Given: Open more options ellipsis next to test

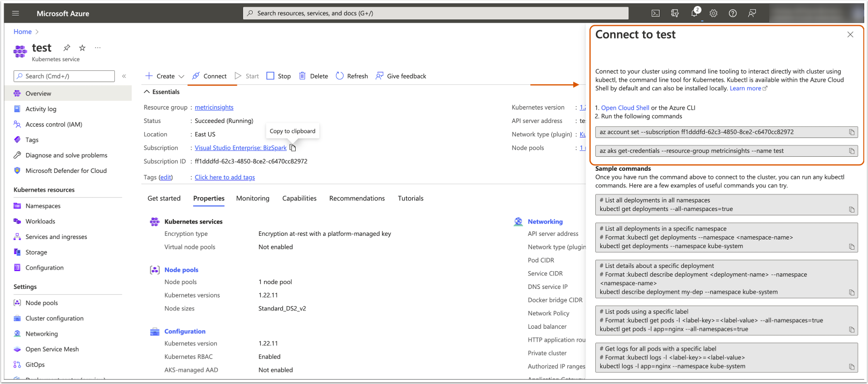Looking at the screenshot, I should tap(98, 48).
